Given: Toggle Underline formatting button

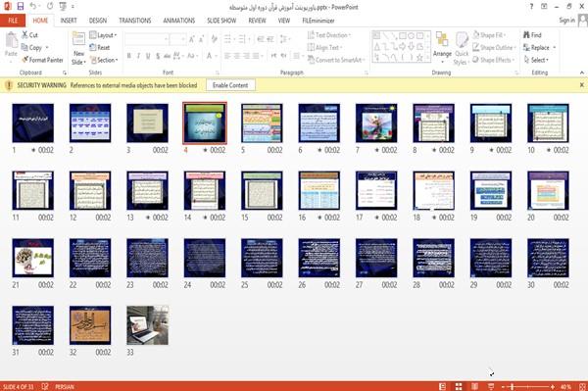Looking at the screenshot, I should [148, 56].
